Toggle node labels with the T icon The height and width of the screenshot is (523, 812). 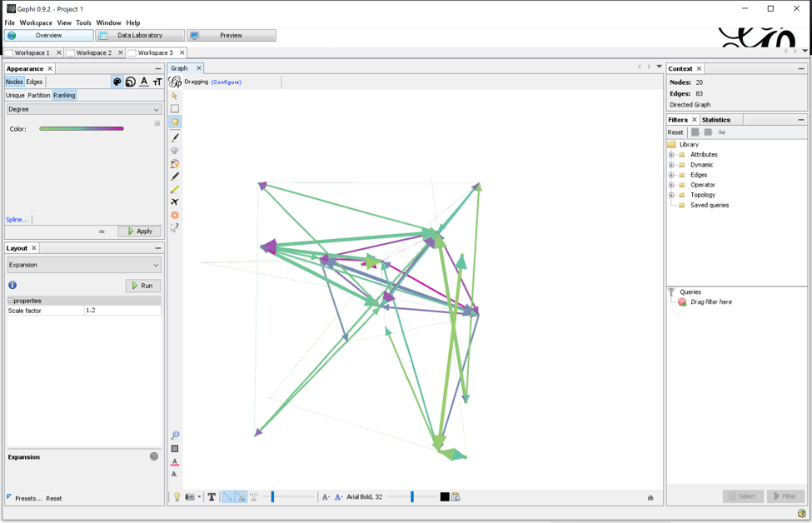(x=211, y=496)
